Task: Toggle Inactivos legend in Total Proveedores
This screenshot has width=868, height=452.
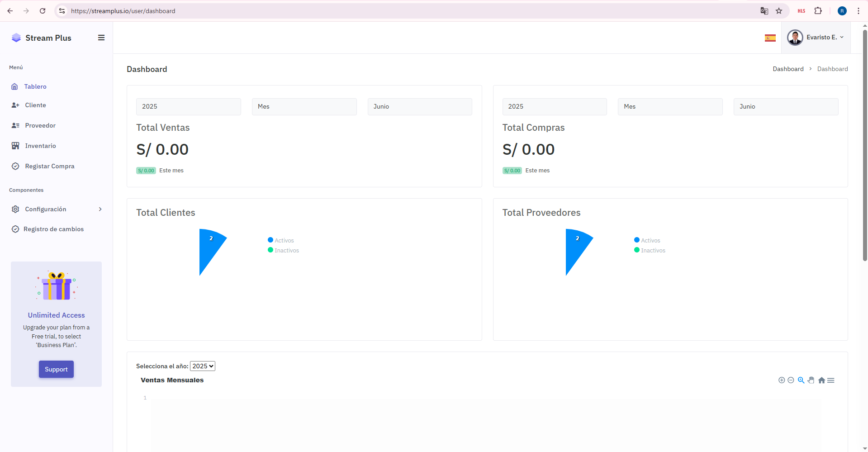Action: 650,250
